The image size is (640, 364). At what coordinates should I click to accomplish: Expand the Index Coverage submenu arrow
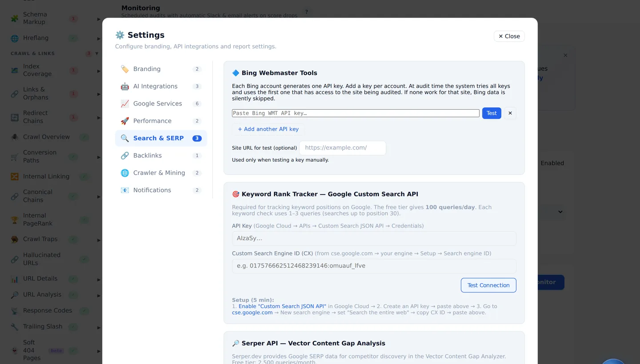click(x=99, y=71)
